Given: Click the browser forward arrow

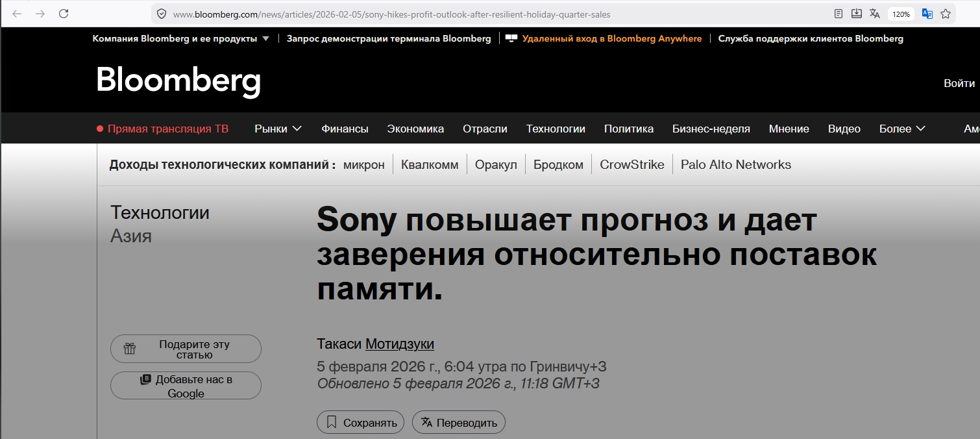Looking at the screenshot, I should [40, 14].
